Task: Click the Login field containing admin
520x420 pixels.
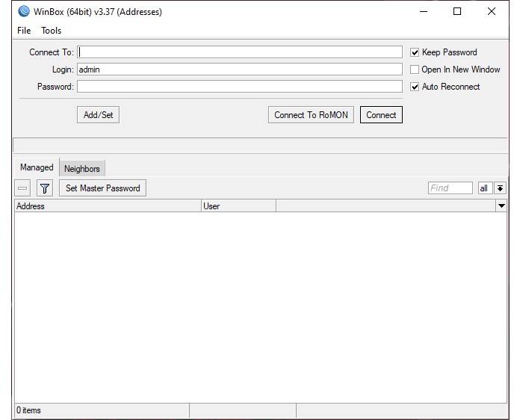Action: (240, 70)
